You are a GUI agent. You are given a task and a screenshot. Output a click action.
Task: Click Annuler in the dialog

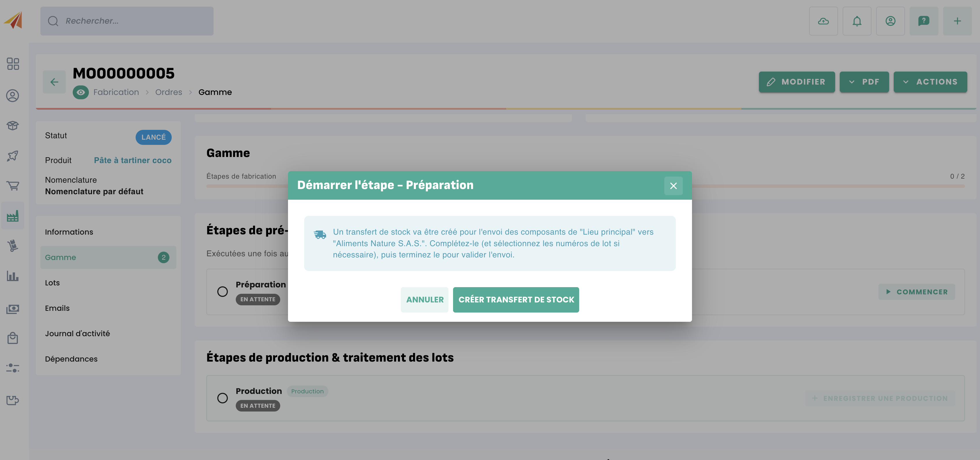tap(424, 300)
